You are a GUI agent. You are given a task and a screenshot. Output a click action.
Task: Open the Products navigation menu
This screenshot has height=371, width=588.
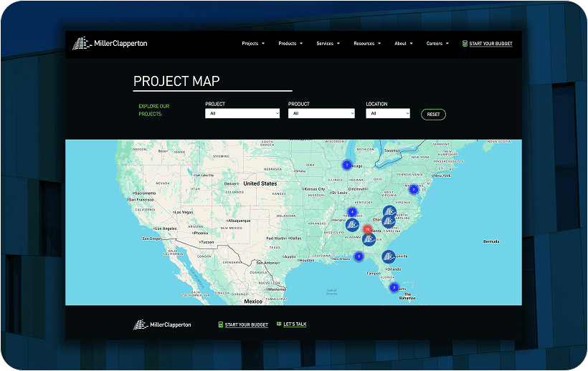point(290,44)
